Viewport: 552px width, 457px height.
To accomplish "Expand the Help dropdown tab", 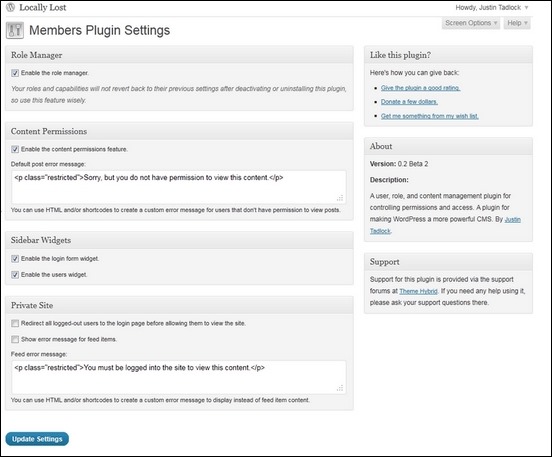I will [517, 23].
